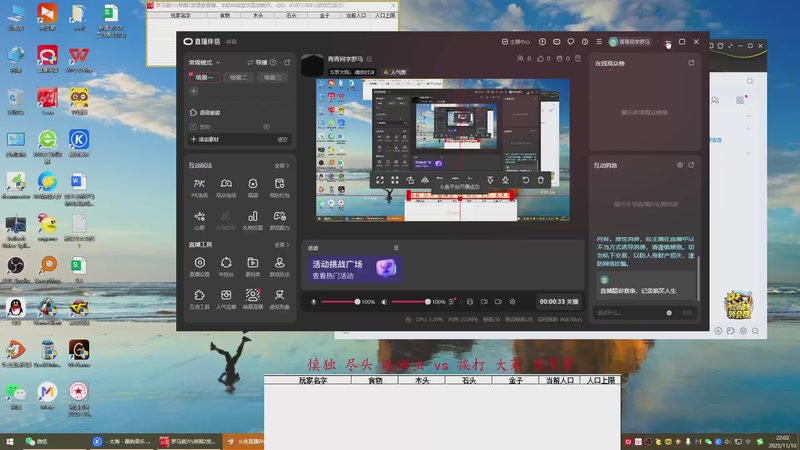800x450 pixels.
Task: Select the 语音解说 voice source row
Action: (239, 113)
